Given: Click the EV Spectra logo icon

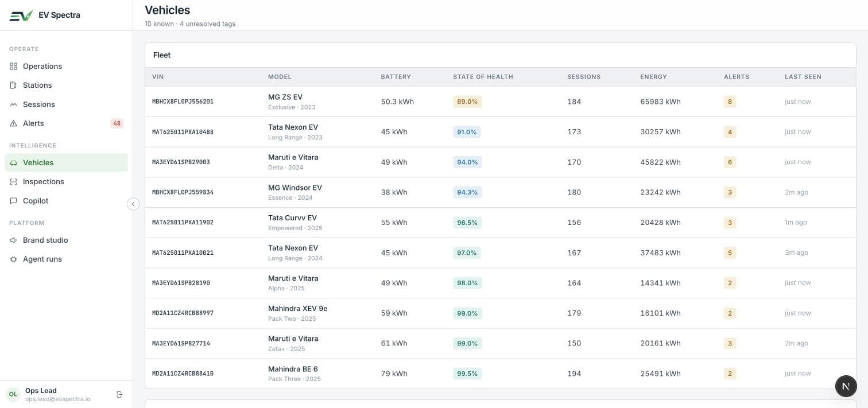Looking at the screenshot, I should [21, 15].
